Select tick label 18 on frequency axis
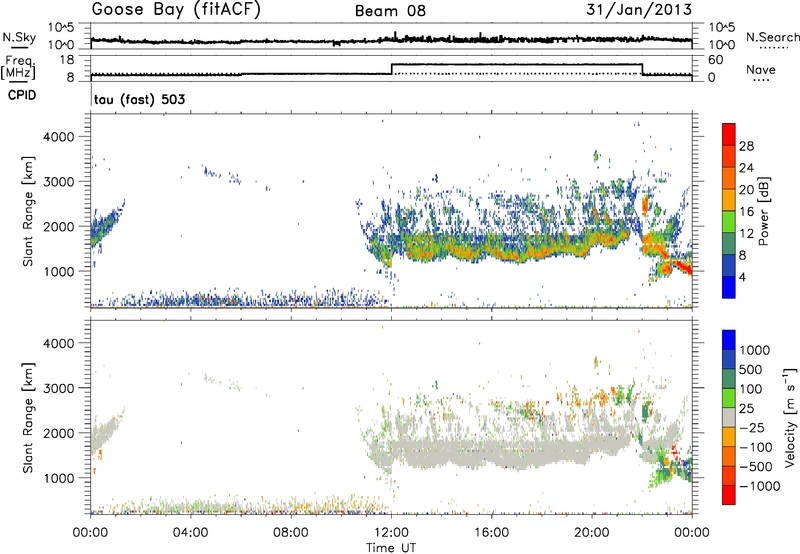 click(x=67, y=60)
